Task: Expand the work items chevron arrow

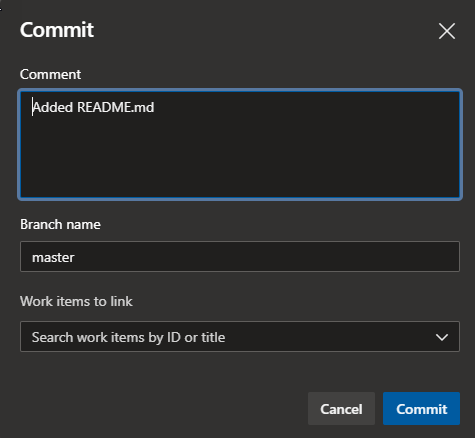Action: click(442, 337)
